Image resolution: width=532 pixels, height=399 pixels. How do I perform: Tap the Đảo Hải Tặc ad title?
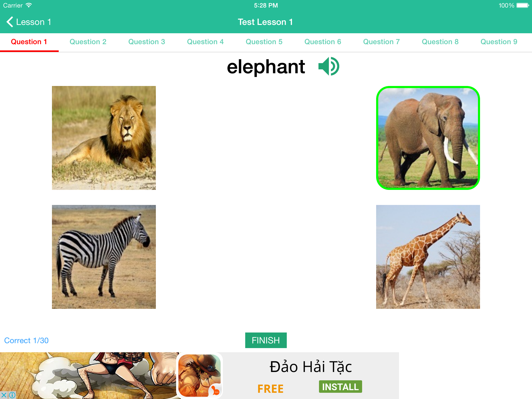coord(311,367)
